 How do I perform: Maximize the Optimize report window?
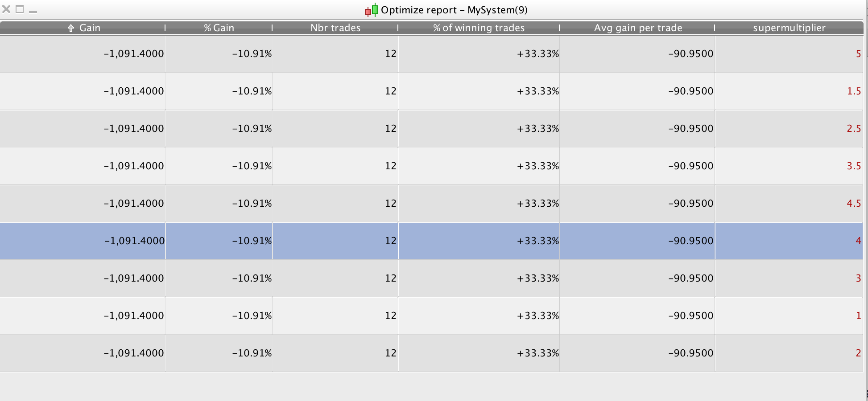(x=20, y=9)
